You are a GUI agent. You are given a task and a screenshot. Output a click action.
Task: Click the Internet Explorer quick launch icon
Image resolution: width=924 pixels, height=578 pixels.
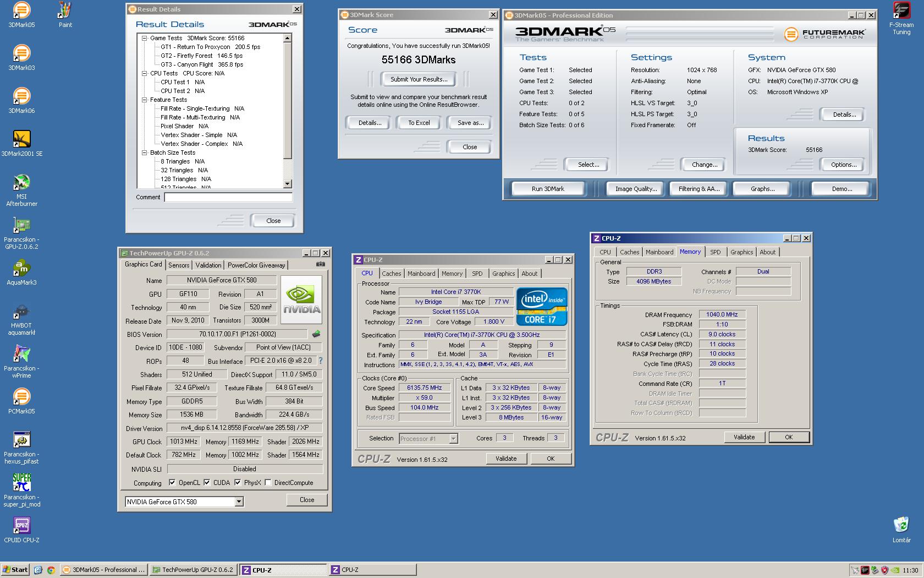[x=38, y=570]
